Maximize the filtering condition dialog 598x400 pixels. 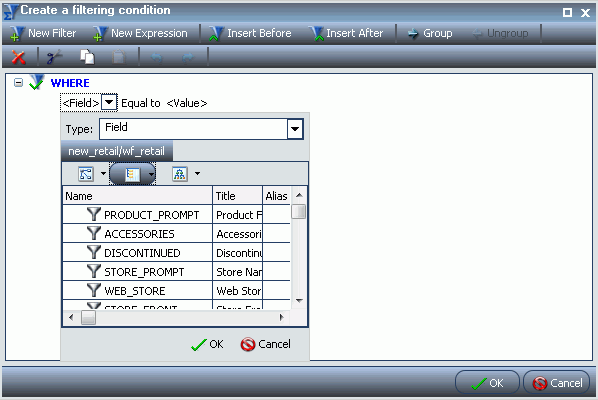pos(567,13)
